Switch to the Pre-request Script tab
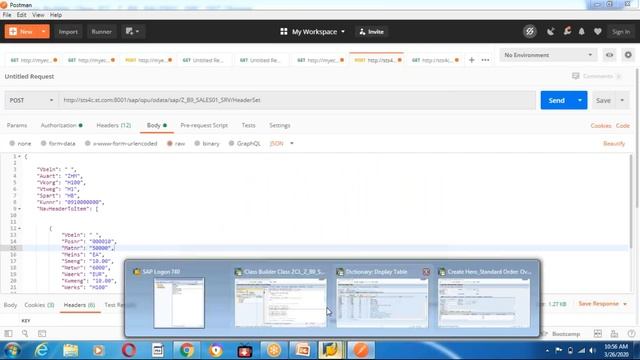The image size is (640, 360). tap(204, 125)
